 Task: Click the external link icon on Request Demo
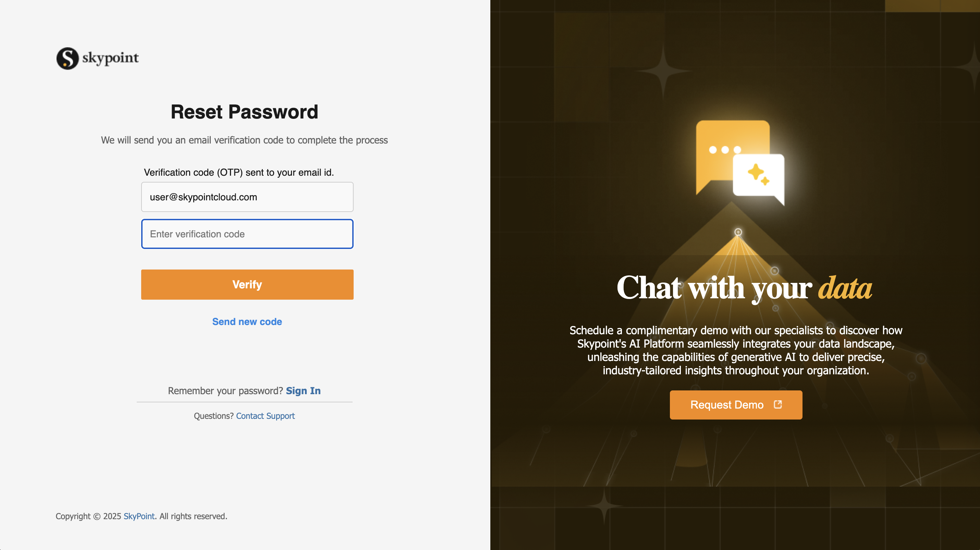[778, 404]
